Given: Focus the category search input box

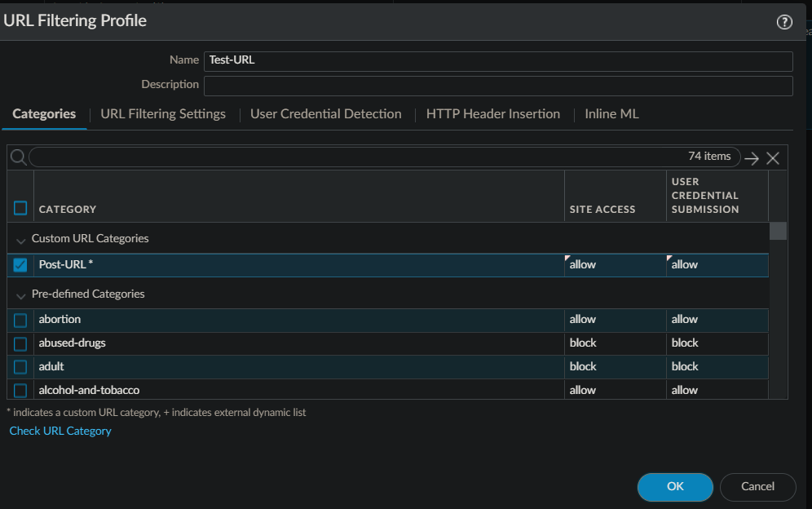Looking at the screenshot, I should click(x=384, y=157).
